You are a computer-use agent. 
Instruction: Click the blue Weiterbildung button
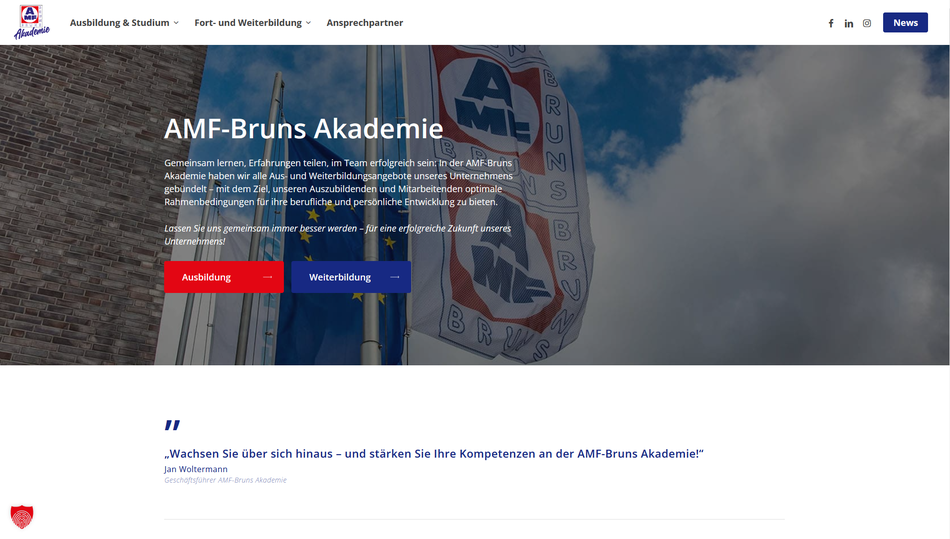[351, 277]
